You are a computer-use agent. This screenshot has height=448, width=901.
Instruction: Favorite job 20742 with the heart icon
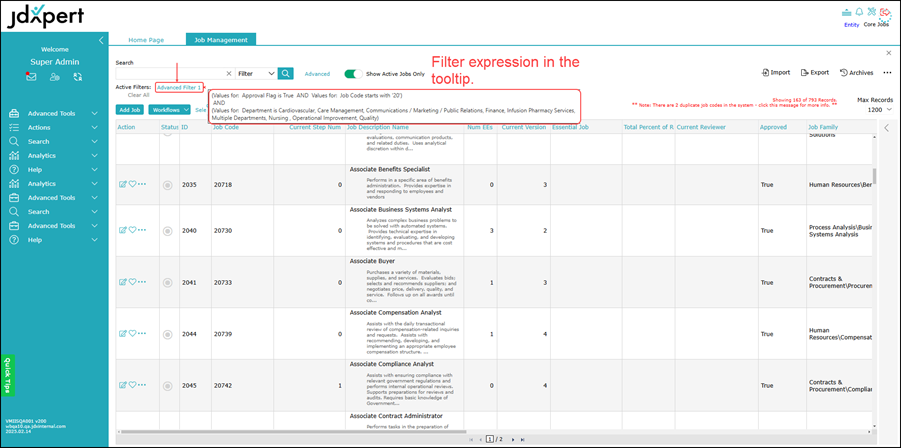pos(132,385)
